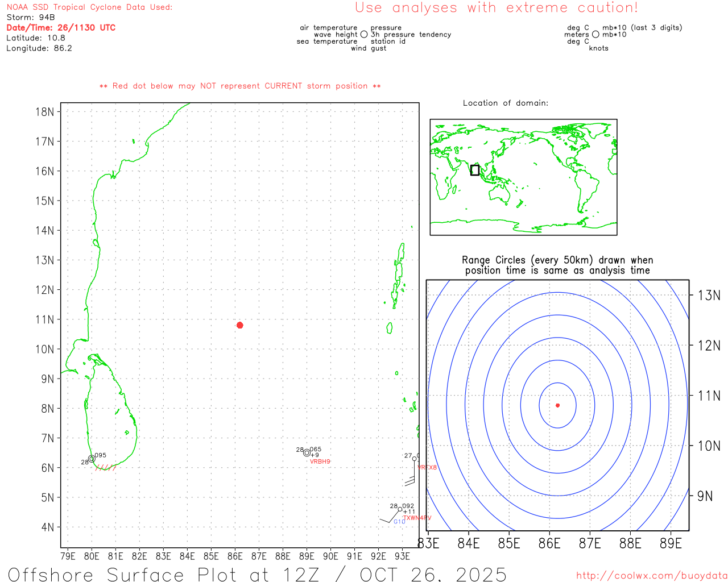Click the world locator map thumbnail
Viewport: 728px width, 582px height.
(523, 177)
